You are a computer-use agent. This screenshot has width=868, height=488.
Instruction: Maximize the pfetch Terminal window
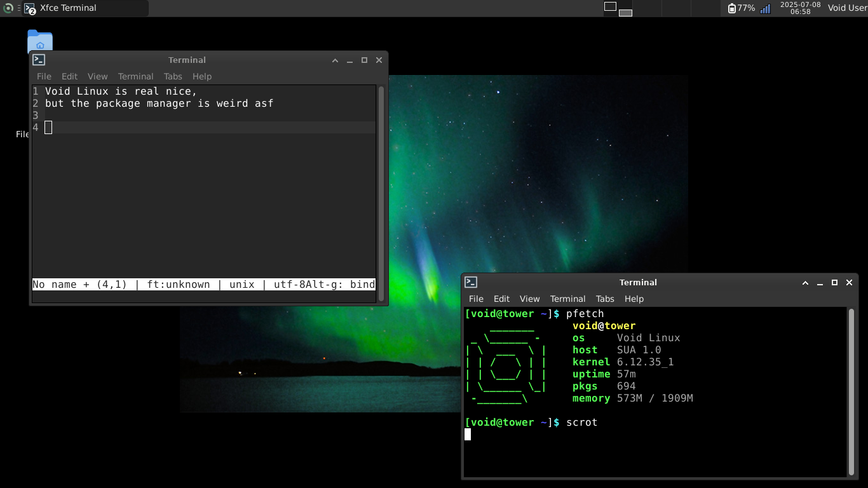pyautogui.click(x=834, y=283)
